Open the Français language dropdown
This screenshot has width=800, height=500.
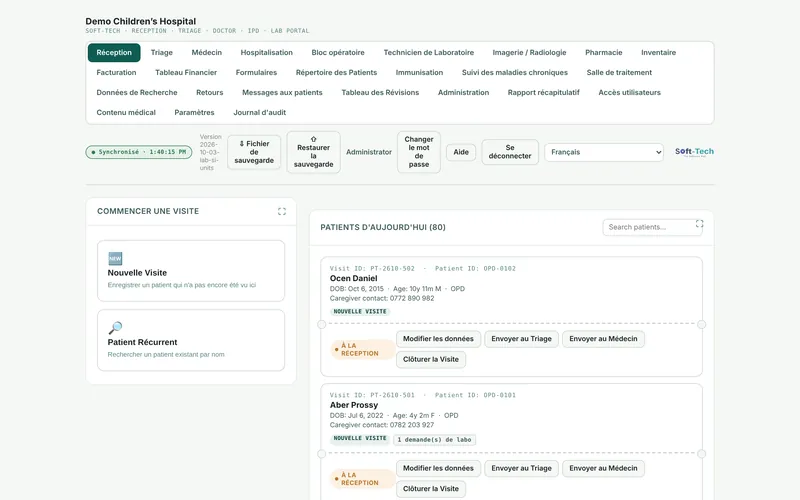[604, 152]
